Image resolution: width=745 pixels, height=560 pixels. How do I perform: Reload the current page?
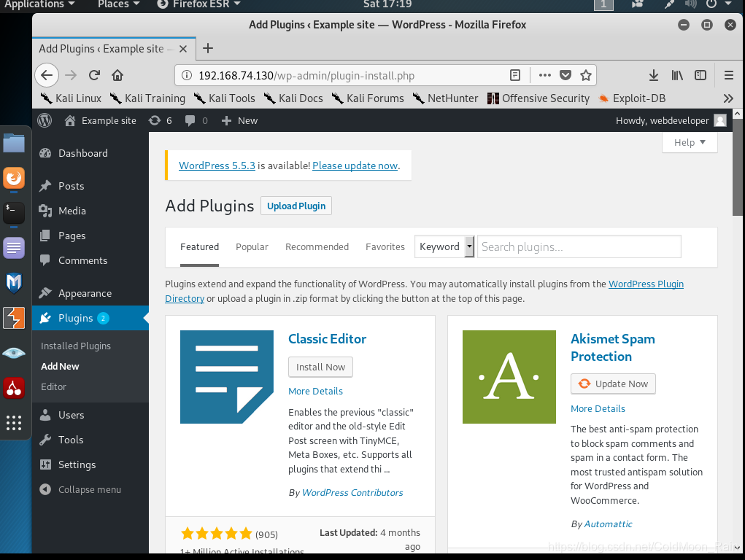click(94, 75)
